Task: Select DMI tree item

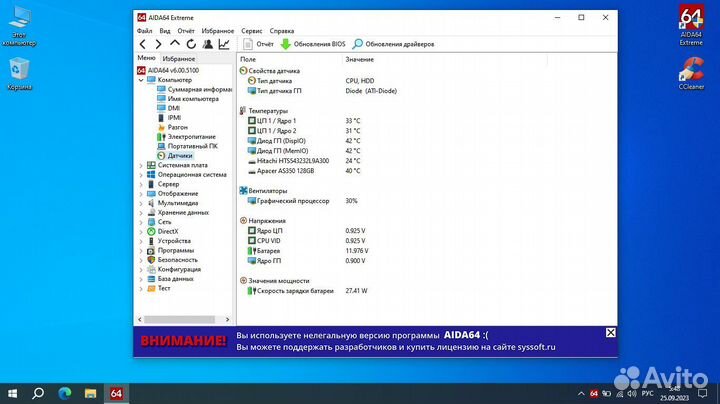Action: click(168, 108)
